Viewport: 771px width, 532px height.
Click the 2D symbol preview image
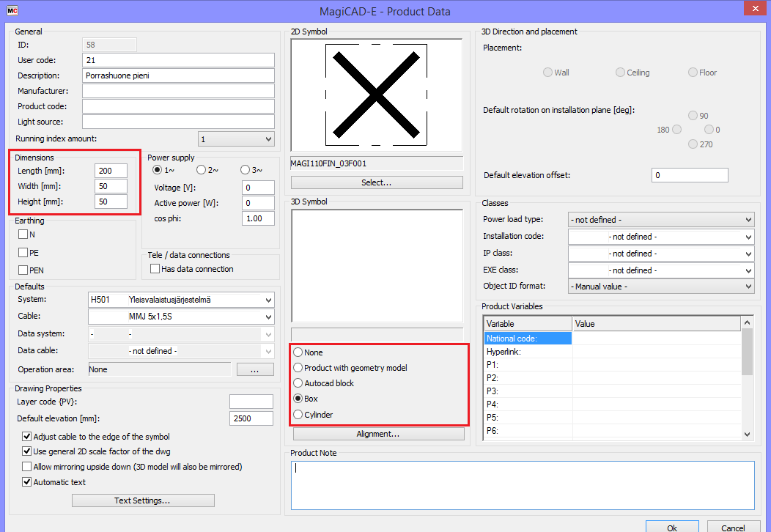(x=377, y=95)
